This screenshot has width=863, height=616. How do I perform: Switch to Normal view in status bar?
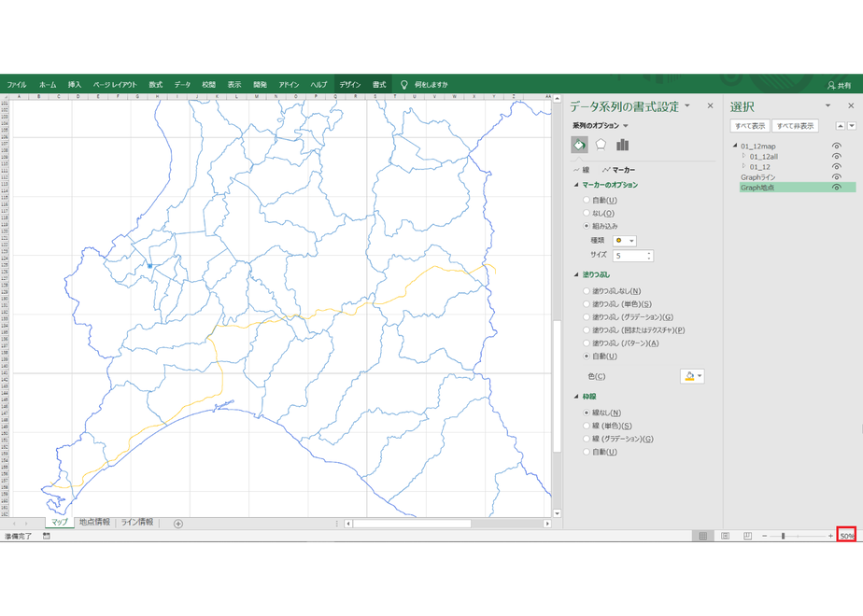tap(703, 536)
